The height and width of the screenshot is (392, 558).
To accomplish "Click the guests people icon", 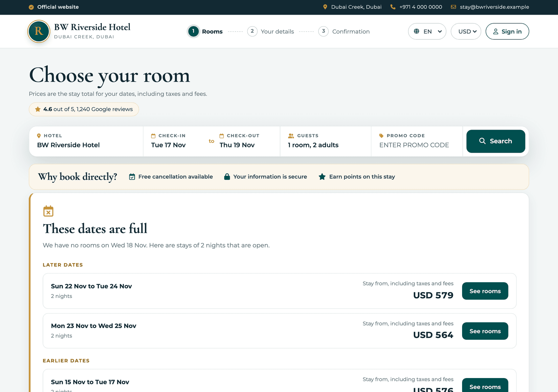I will 291,136.
